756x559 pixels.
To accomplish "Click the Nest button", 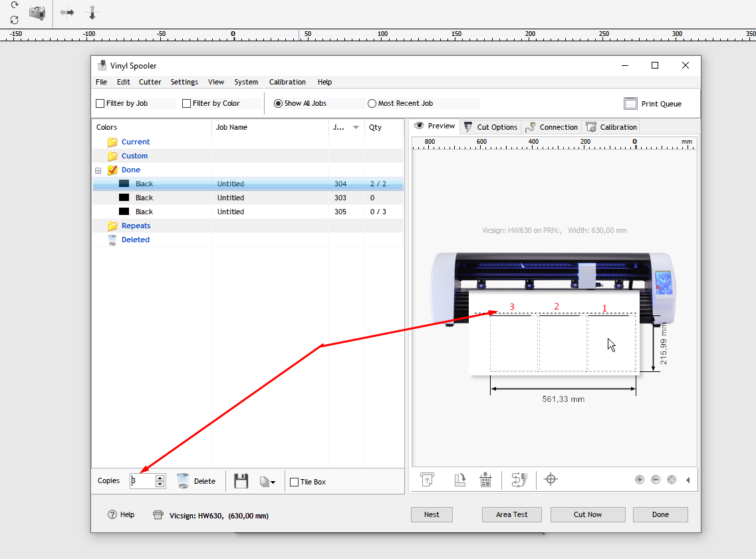I will pos(432,514).
